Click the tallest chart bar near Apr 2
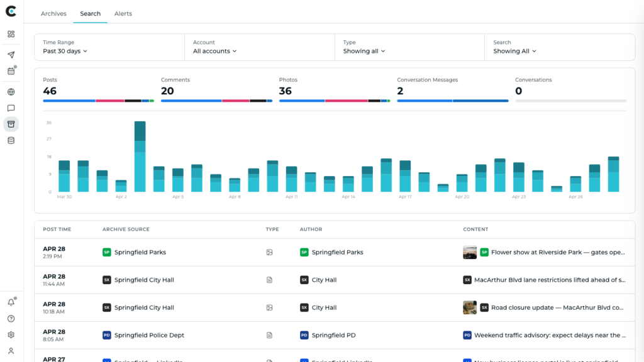Viewport: 644px width, 362px height. click(x=140, y=156)
